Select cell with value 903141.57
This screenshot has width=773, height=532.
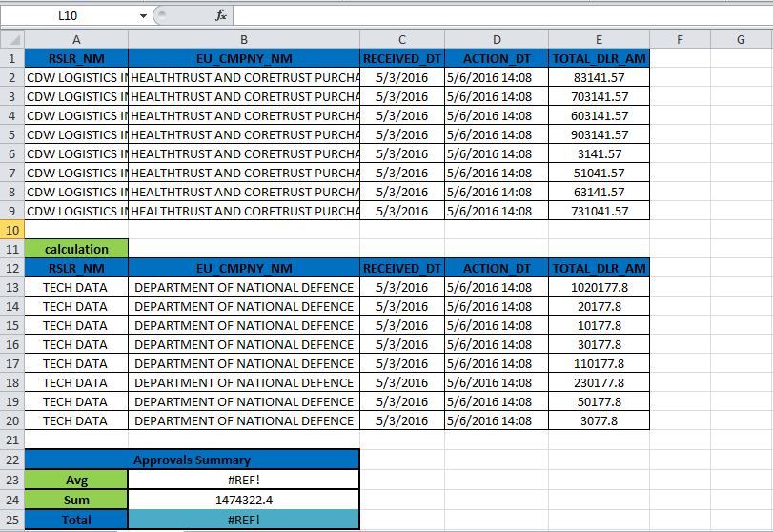click(599, 135)
